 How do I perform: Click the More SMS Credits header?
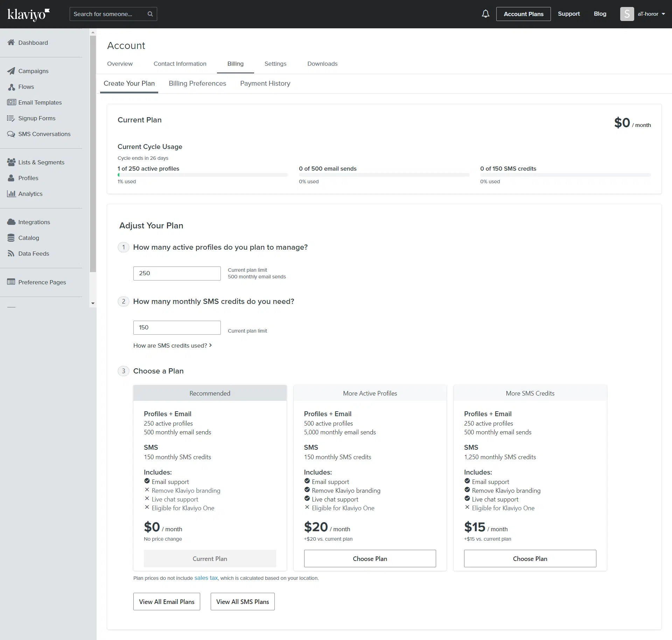pos(530,393)
